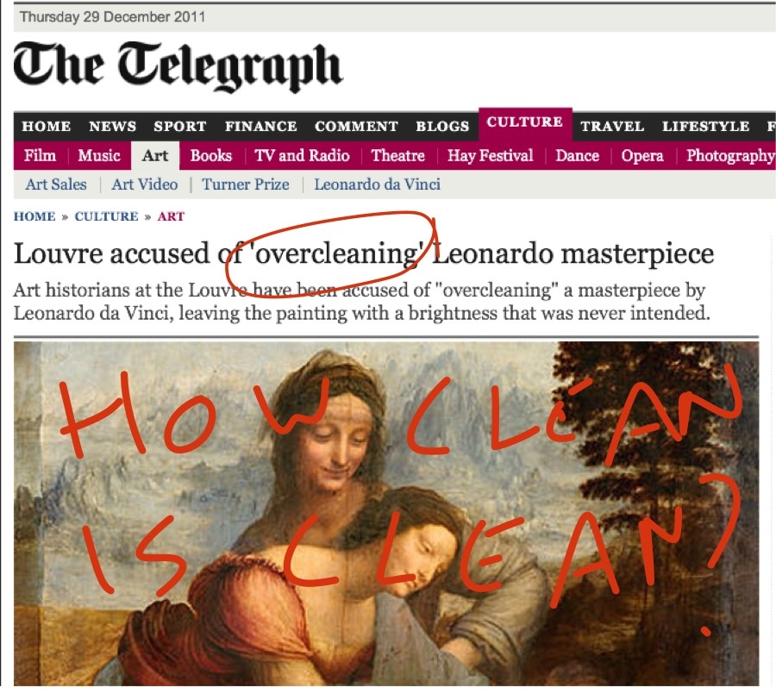Open the Film subsection
This screenshot has width=776, height=700.
pos(40,156)
